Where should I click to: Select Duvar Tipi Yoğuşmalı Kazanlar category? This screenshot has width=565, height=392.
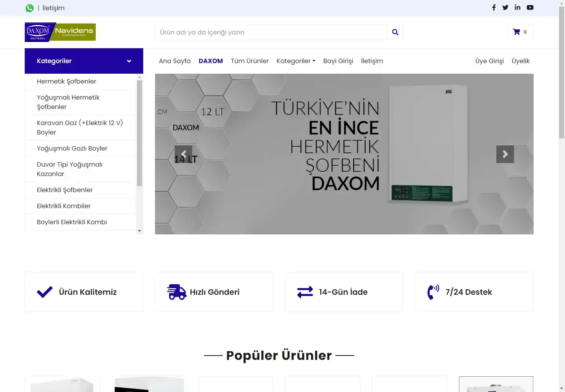tap(80, 169)
